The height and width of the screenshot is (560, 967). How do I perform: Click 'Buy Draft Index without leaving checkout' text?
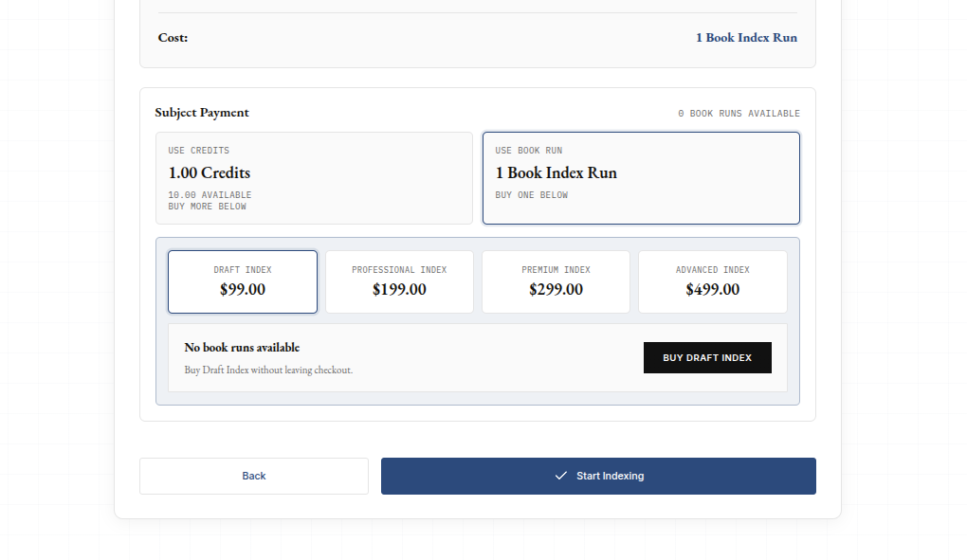pos(268,370)
